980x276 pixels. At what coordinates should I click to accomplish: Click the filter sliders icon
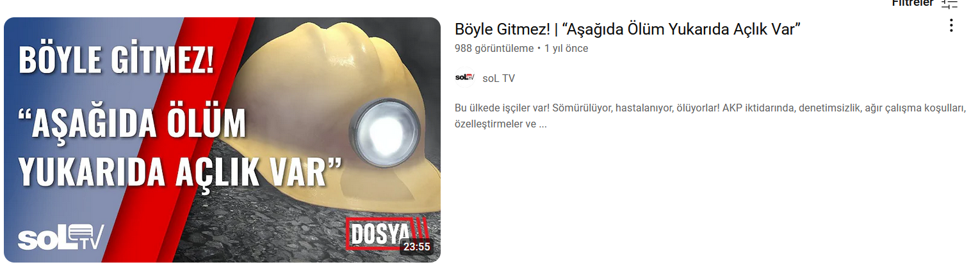point(950,3)
